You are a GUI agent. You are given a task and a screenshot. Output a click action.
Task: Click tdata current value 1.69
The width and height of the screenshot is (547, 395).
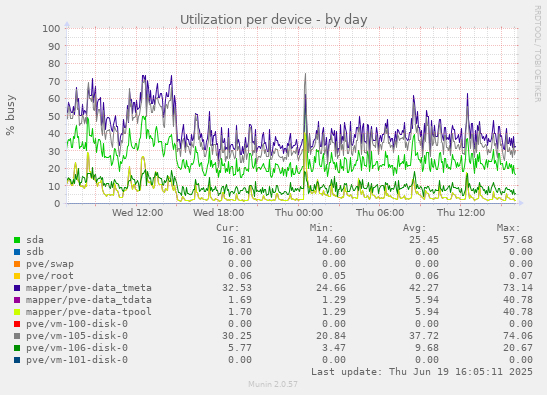point(240,300)
